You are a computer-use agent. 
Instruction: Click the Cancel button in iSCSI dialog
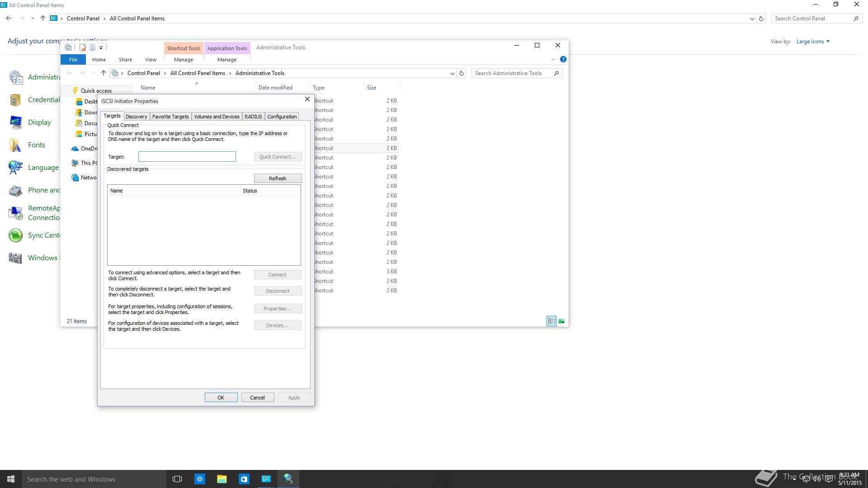pos(257,398)
